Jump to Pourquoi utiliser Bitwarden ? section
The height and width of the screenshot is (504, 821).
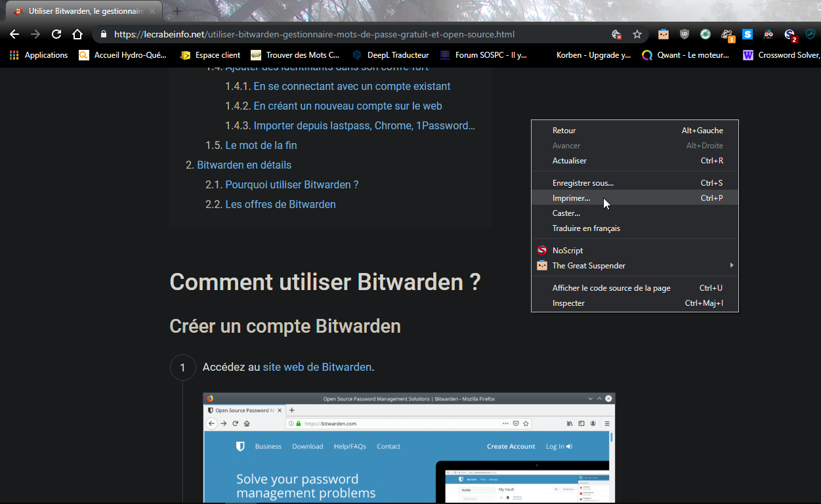coord(292,184)
